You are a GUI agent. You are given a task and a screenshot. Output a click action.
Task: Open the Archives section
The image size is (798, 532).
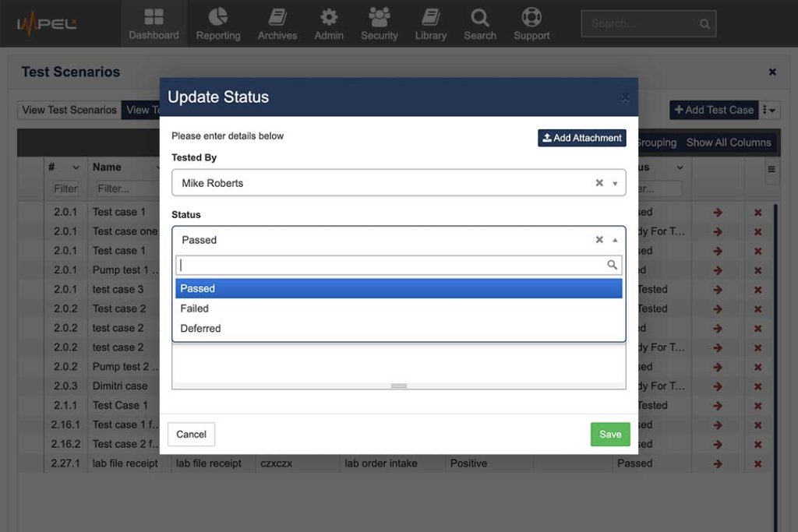point(277,23)
